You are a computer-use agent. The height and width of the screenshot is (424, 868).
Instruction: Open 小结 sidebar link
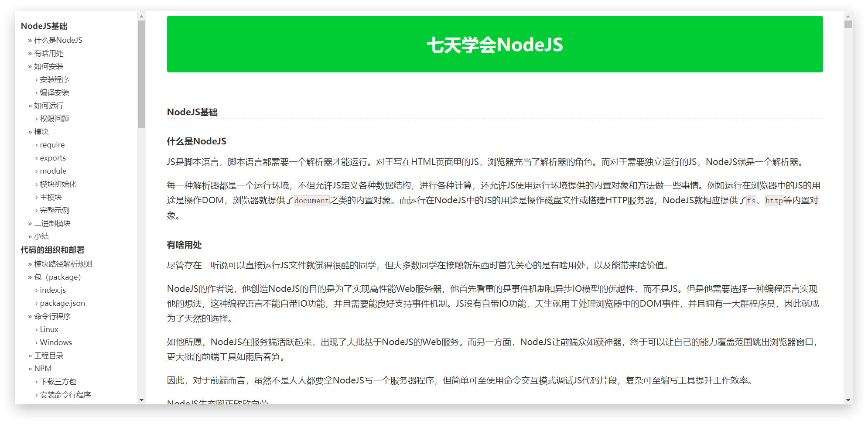(x=41, y=236)
